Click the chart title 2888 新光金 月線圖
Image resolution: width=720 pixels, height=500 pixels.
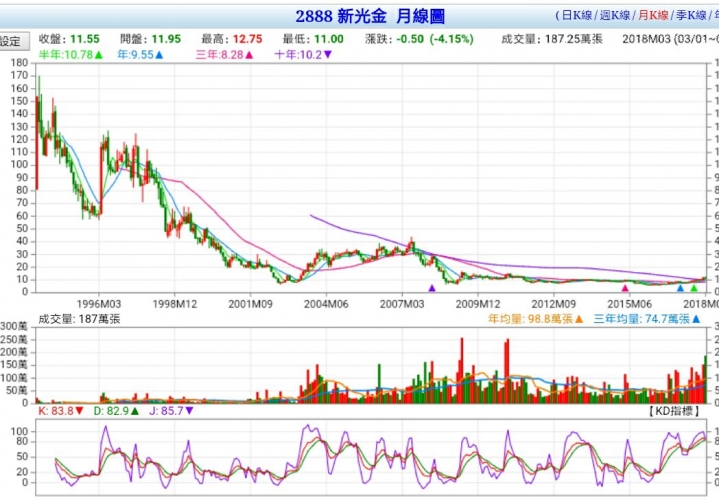[370, 17]
